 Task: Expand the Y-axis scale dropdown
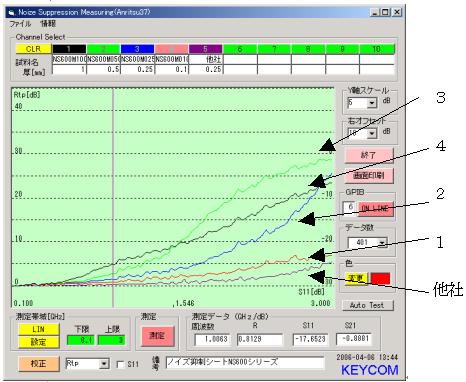[x=371, y=103]
